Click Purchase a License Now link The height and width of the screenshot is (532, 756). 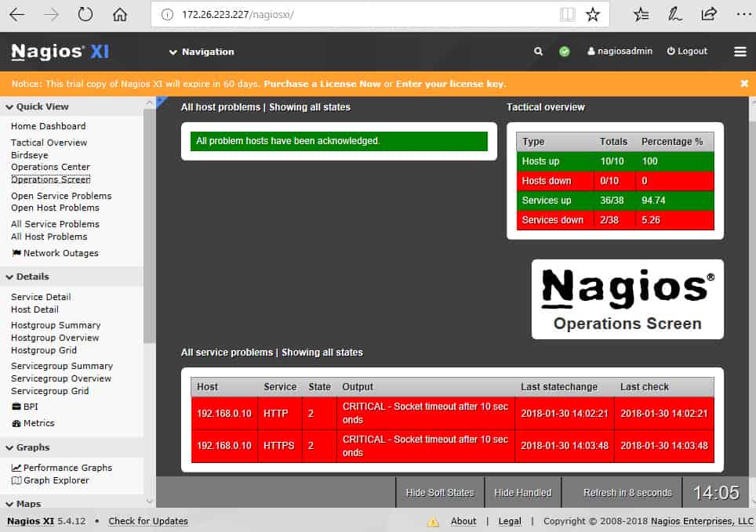click(x=322, y=84)
